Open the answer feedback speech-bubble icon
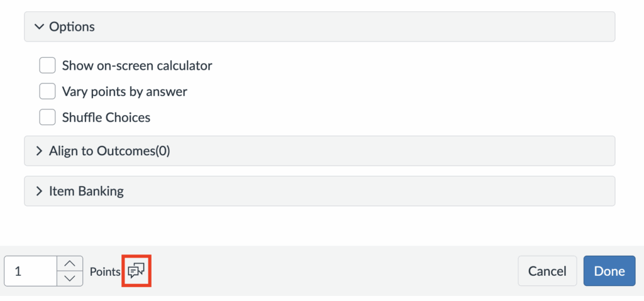This screenshot has height=301, width=644. [136, 271]
